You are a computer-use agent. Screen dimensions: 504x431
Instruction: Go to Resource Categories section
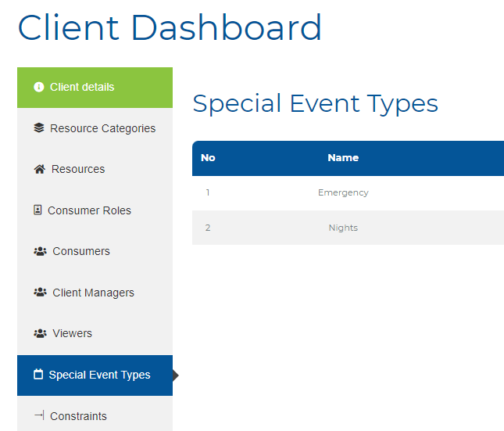point(95,128)
